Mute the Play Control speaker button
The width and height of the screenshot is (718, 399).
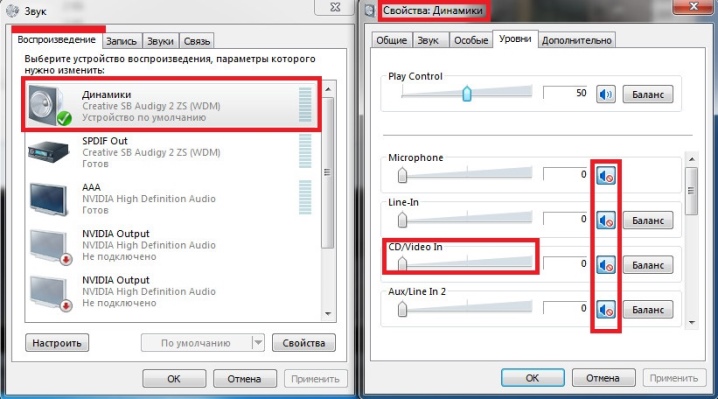[605, 94]
